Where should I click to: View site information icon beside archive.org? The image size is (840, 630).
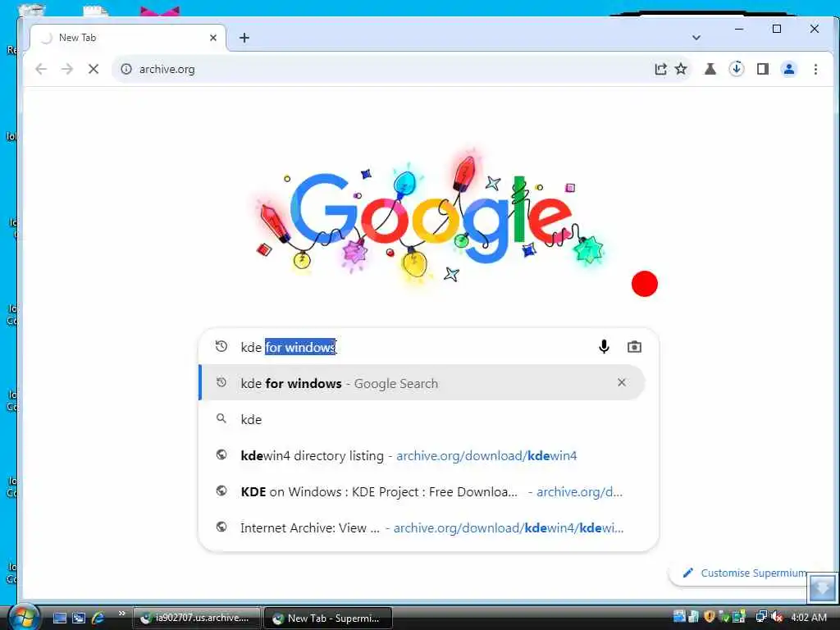click(126, 69)
